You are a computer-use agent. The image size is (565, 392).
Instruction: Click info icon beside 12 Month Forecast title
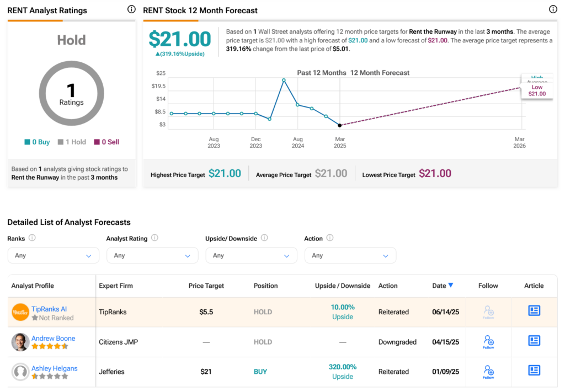pyautogui.click(x=553, y=9)
